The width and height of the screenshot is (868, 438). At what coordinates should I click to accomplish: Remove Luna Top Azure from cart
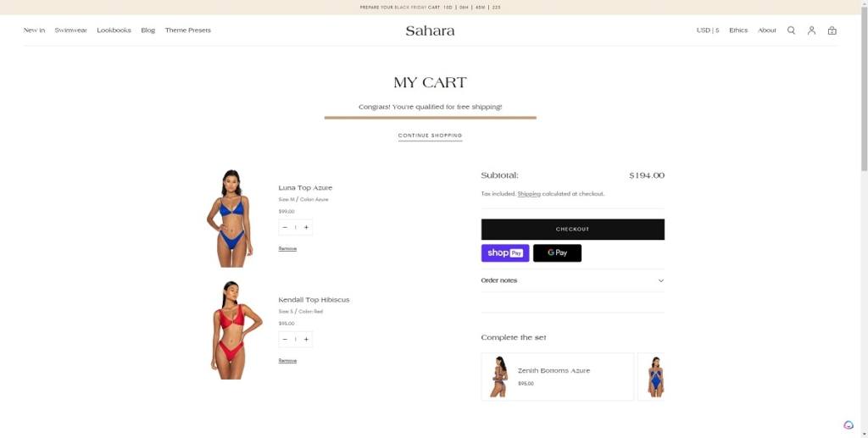click(x=287, y=249)
